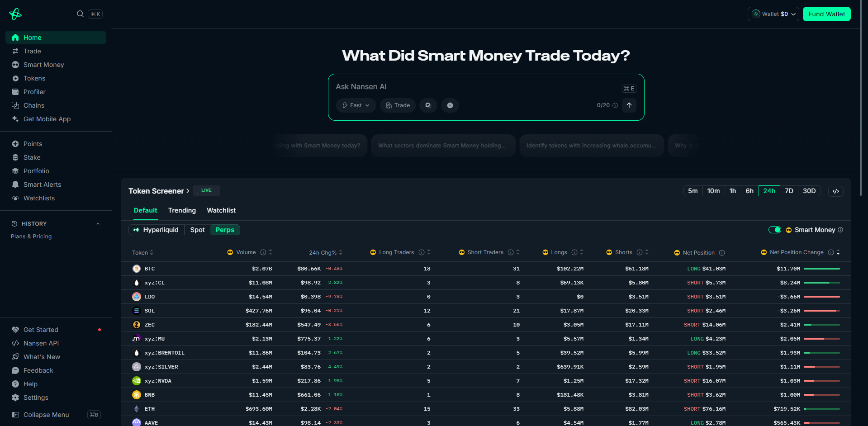Sort by the Token column

[142, 253]
